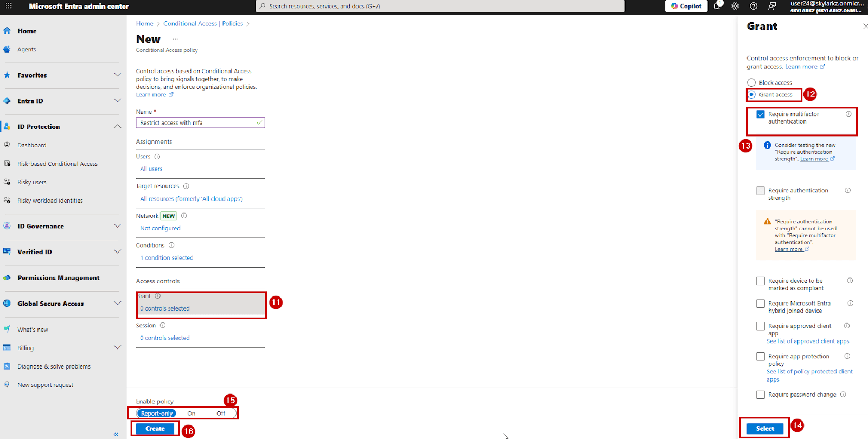Click the Verified ID icon

coord(7,251)
